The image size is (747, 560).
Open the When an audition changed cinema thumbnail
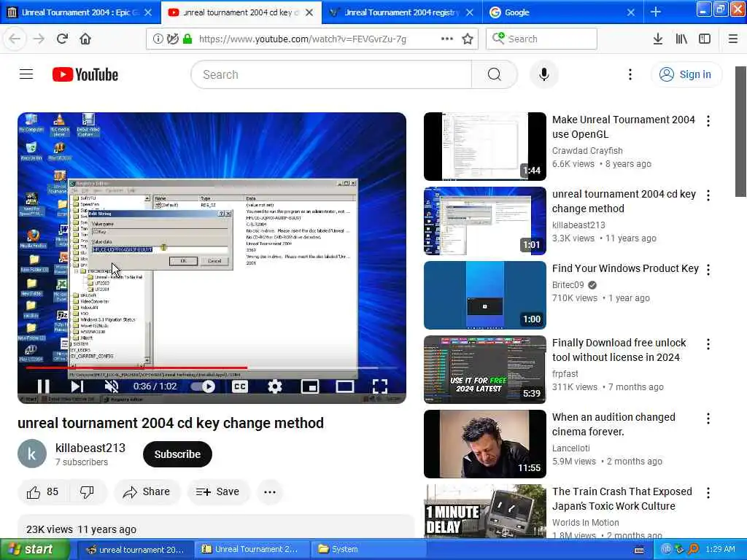485,444
